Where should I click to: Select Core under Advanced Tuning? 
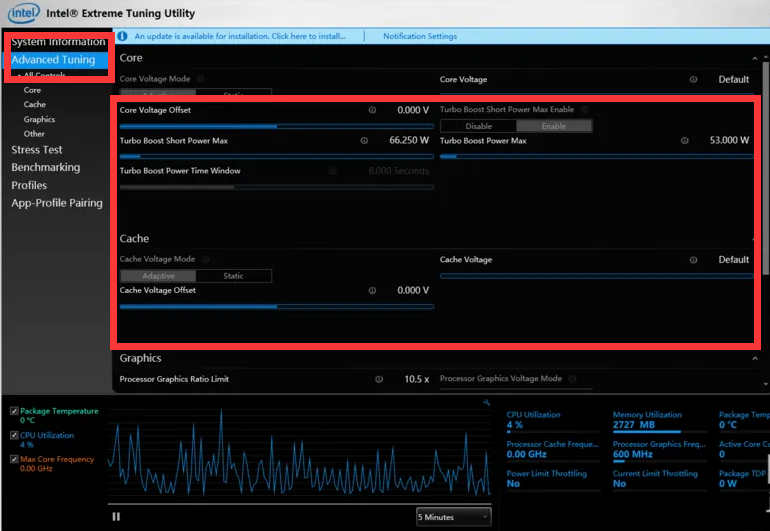[x=32, y=90]
